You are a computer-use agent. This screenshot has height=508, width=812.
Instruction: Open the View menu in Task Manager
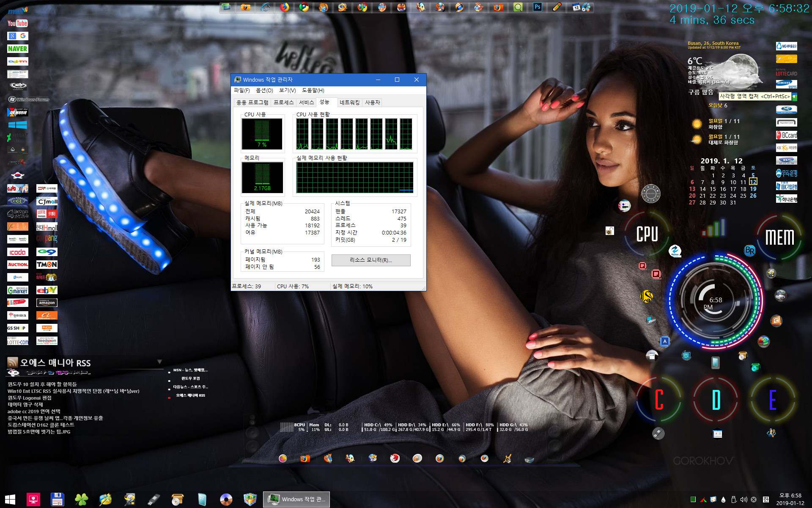pyautogui.click(x=287, y=91)
